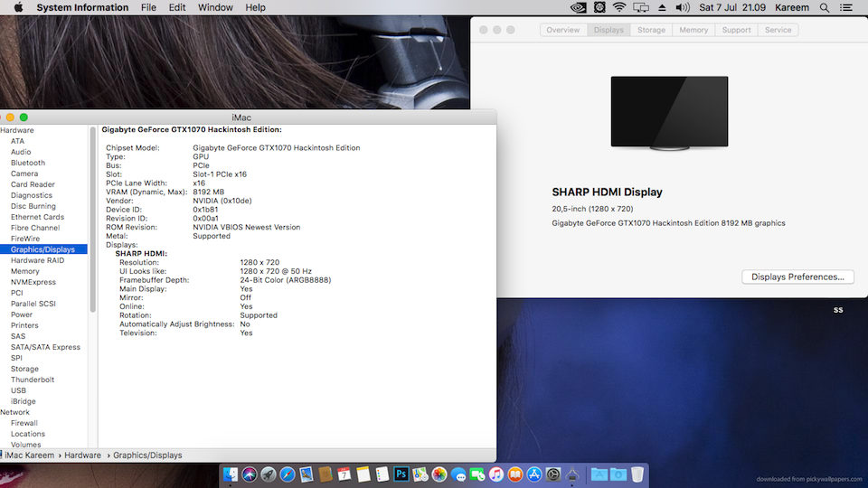
Task: Open the volume control icon
Action: 684,7
